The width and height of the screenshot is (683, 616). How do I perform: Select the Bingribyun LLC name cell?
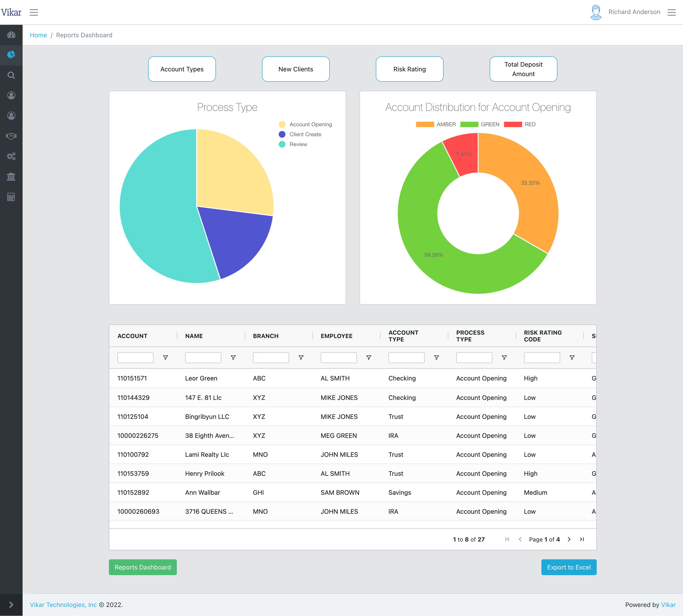(207, 417)
